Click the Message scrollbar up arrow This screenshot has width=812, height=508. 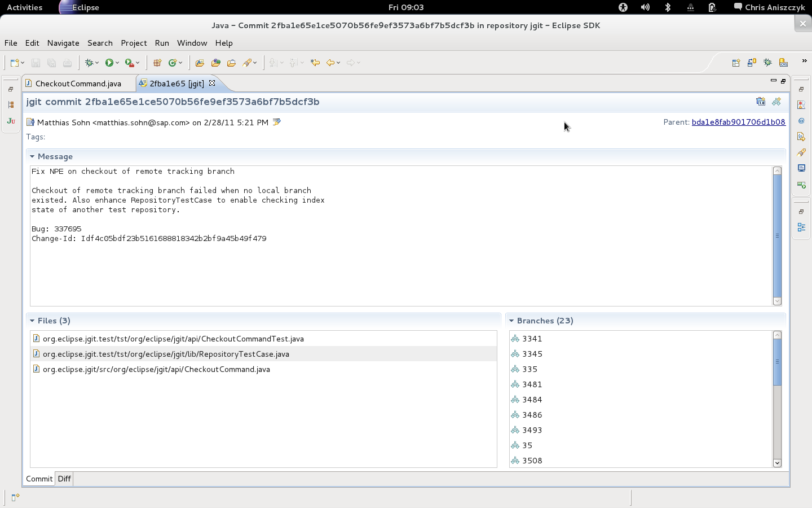(x=777, y=170)
